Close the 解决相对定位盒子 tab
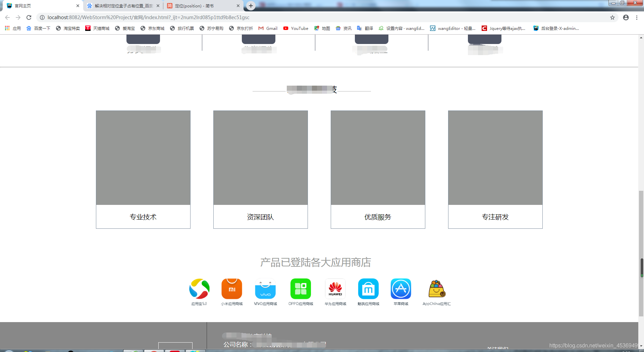This screenshot has height=352, width=644. pyautogui.click(x=158, y=6)
